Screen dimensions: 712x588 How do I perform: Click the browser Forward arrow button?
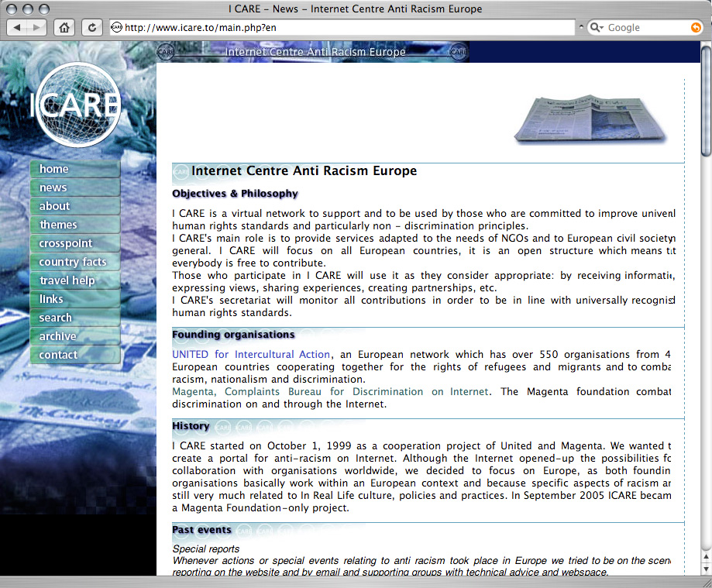[x=37, y=27]
